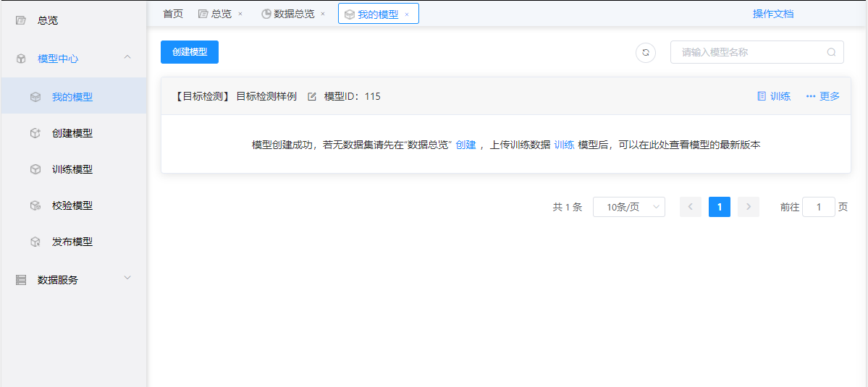
Task: Click the pie chart icon in 数据总览 tab
Action: click(266, 14)
